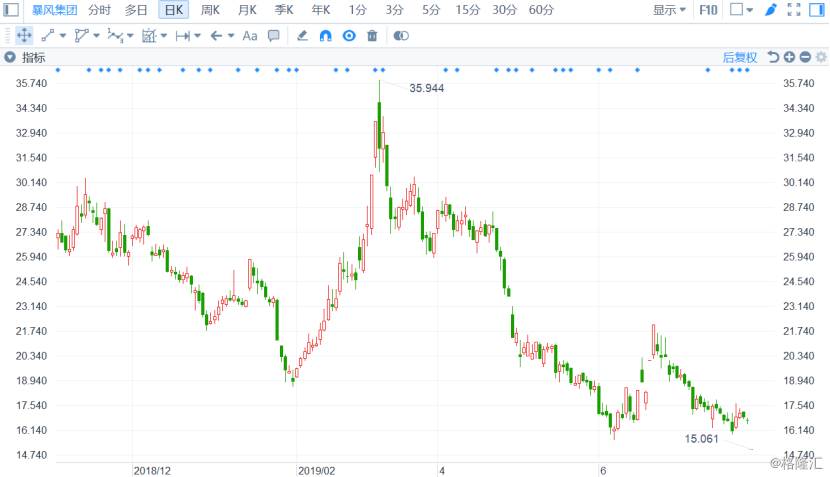Click the 后复权 adjustment link
The image size is (830, 477).
point(739,57)
